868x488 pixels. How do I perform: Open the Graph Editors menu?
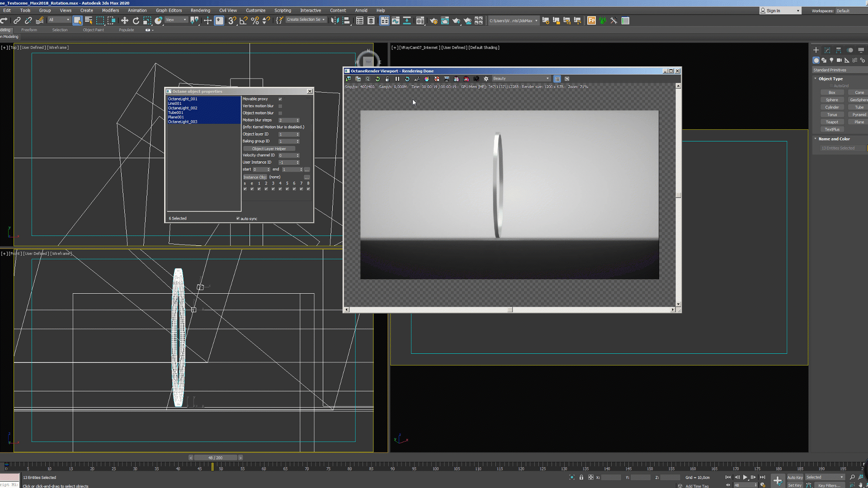(x=169, y=10)
